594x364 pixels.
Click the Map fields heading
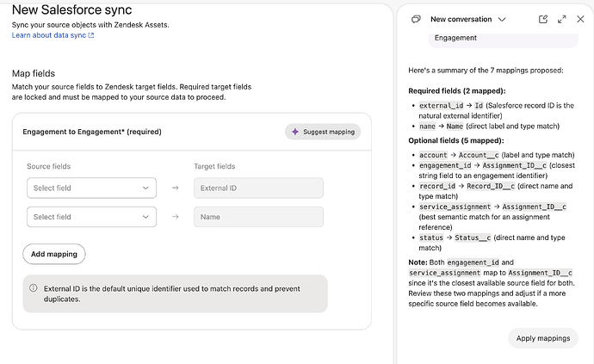click(x=34, y=73)
